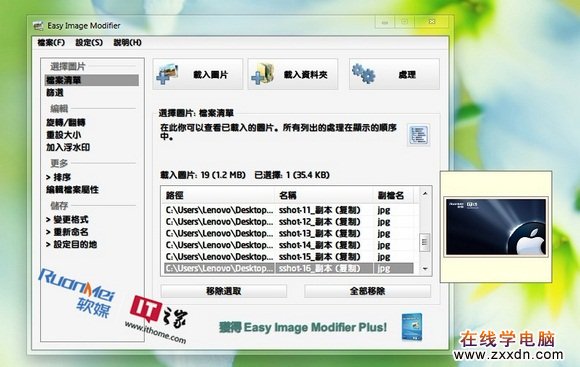Viewport: 580px width, 367px height.
Task: Click the Apple wallpaper preview thumbnail
Action: pos(496,227)
